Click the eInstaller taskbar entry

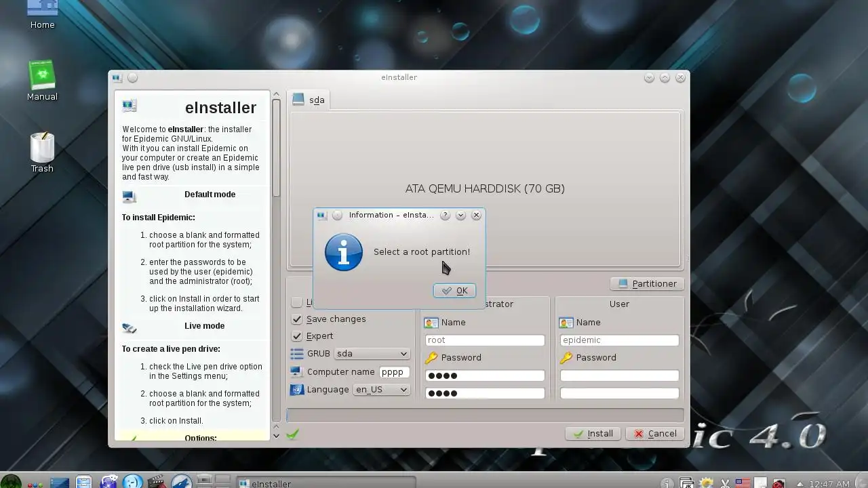(325, 483)
